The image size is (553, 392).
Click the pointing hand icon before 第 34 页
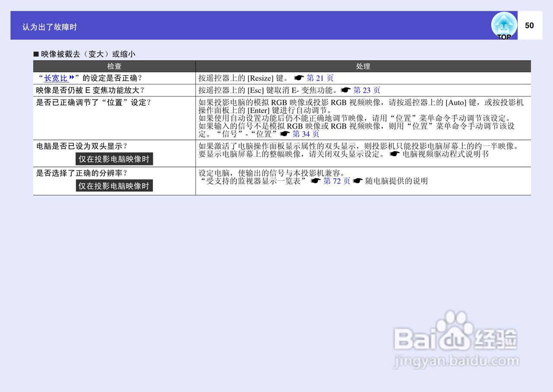pos(285,134)
